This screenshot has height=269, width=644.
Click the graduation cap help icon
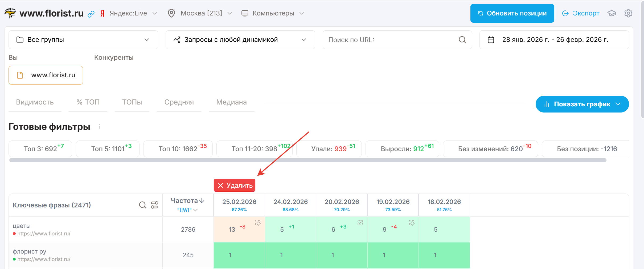click(612, 13)
